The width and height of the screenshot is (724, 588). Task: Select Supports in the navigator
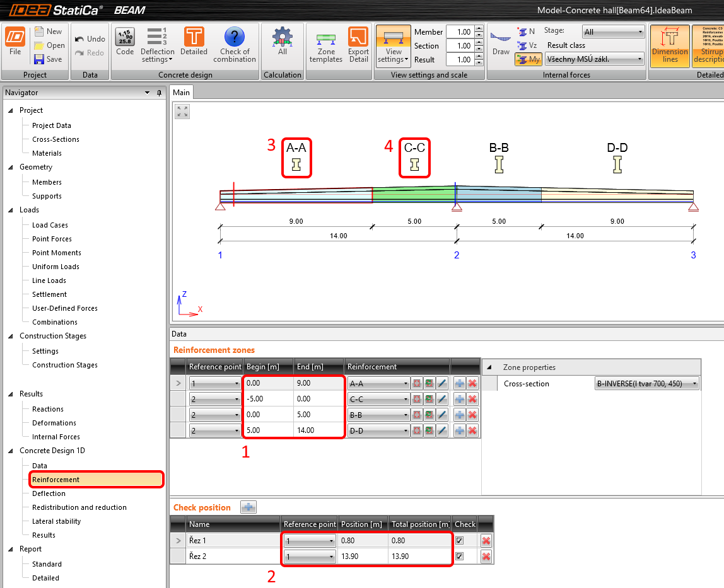[x=47, y=196]
